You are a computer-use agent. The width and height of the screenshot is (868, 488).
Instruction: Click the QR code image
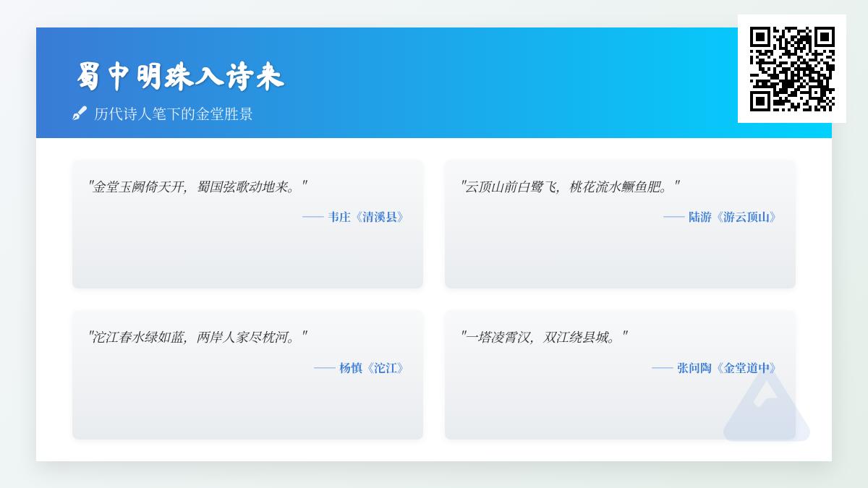coord(792,69)
